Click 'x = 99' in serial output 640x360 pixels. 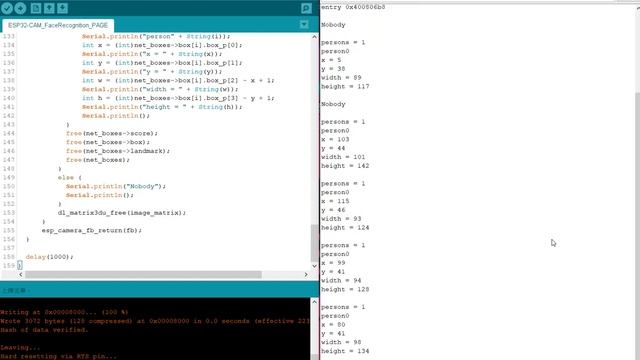(333, 263)
